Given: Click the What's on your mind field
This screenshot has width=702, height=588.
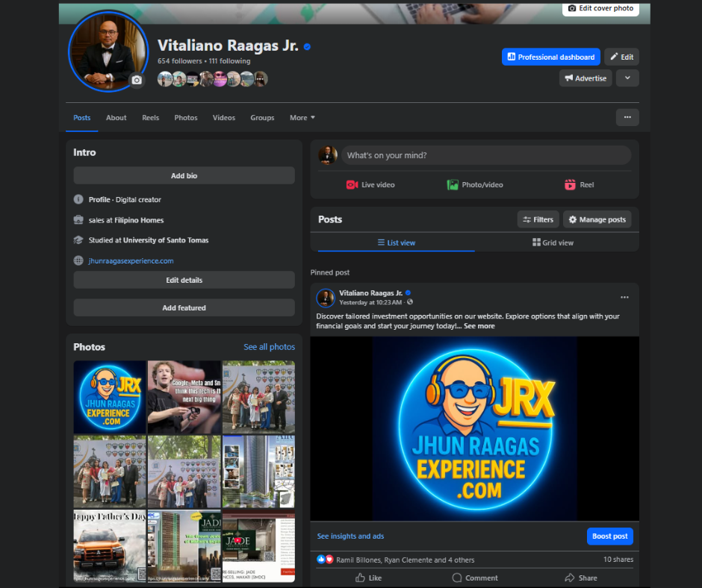Looking at the screenshot, I should coord(485,155).
